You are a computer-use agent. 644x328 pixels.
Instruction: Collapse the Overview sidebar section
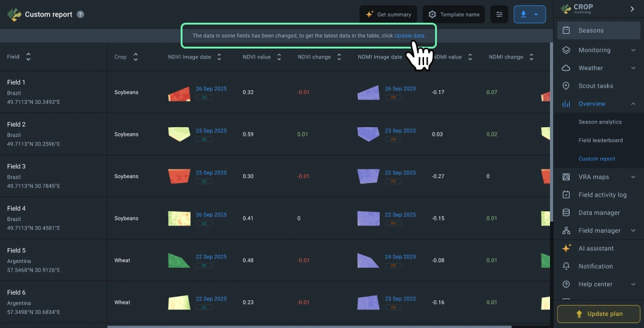633,104
